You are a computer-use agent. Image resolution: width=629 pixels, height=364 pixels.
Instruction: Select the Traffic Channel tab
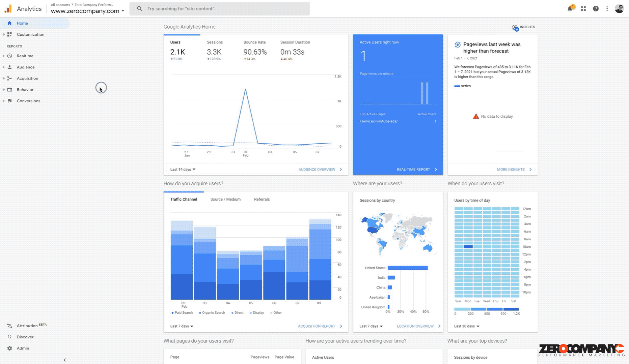[184, 199]
